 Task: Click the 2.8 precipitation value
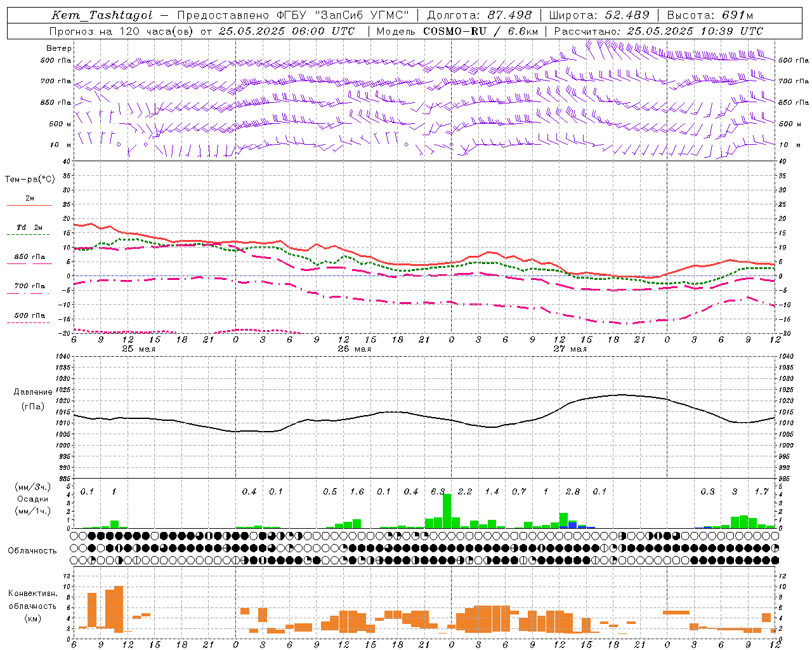[x=573, y=492]
